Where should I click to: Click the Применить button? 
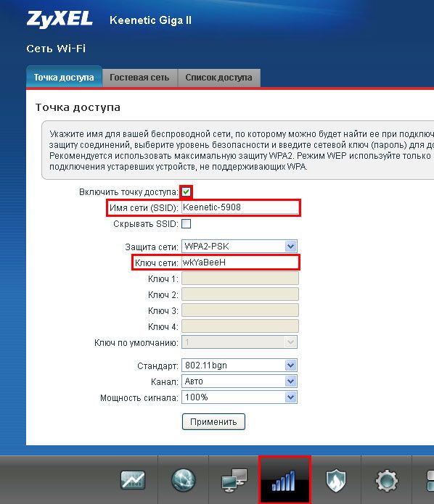213,422
